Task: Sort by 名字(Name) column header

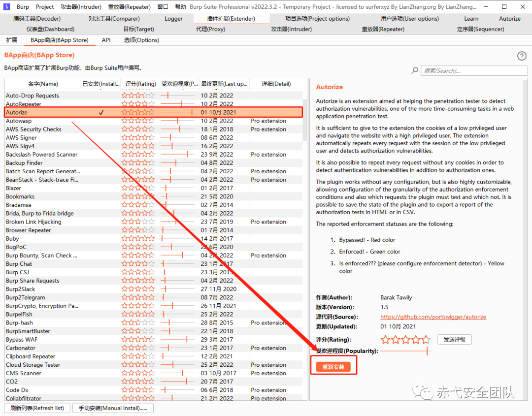Action: point(43,84)
